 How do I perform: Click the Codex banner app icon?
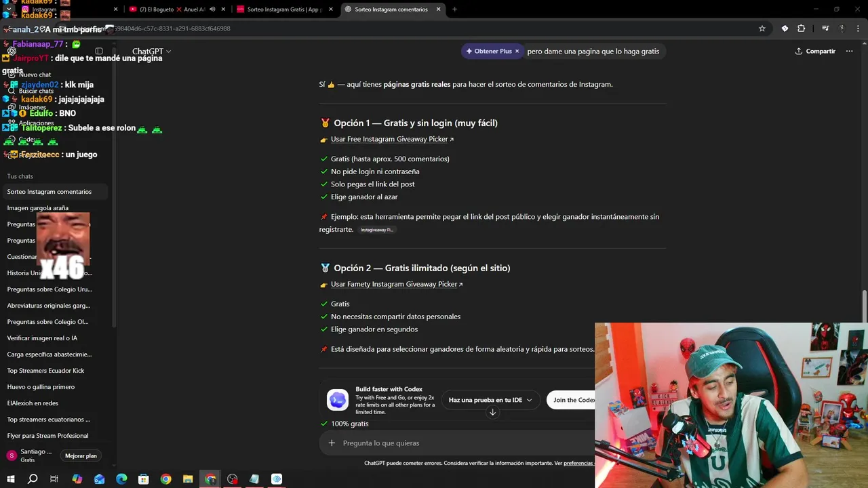coord(338,400)
